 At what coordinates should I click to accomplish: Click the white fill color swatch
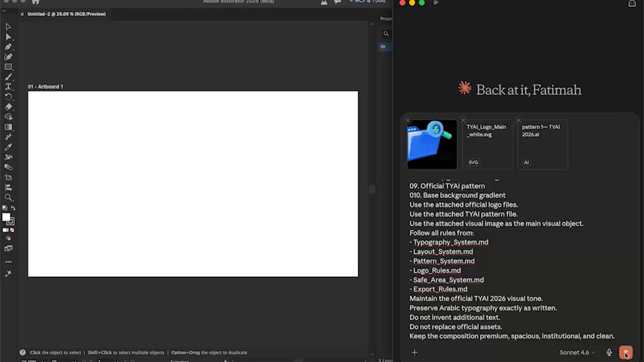(x=6, y=217)
